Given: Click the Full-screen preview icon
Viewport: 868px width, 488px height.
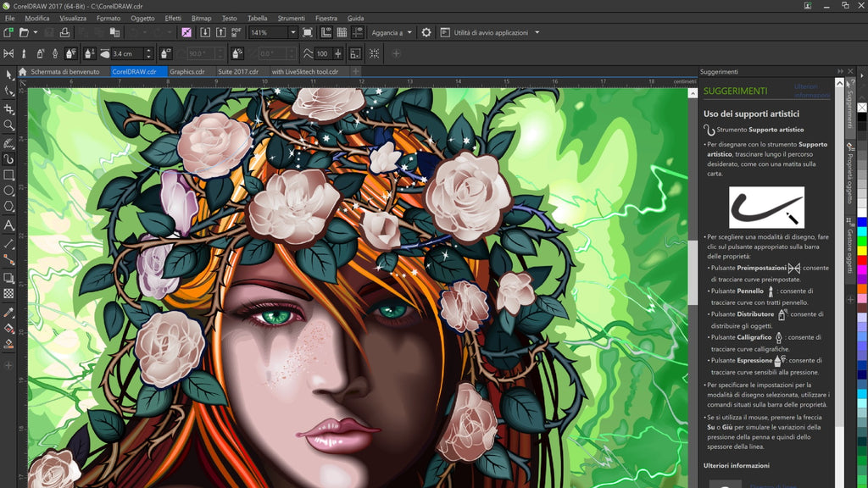Looking at the screenshot, I should 307,33.
